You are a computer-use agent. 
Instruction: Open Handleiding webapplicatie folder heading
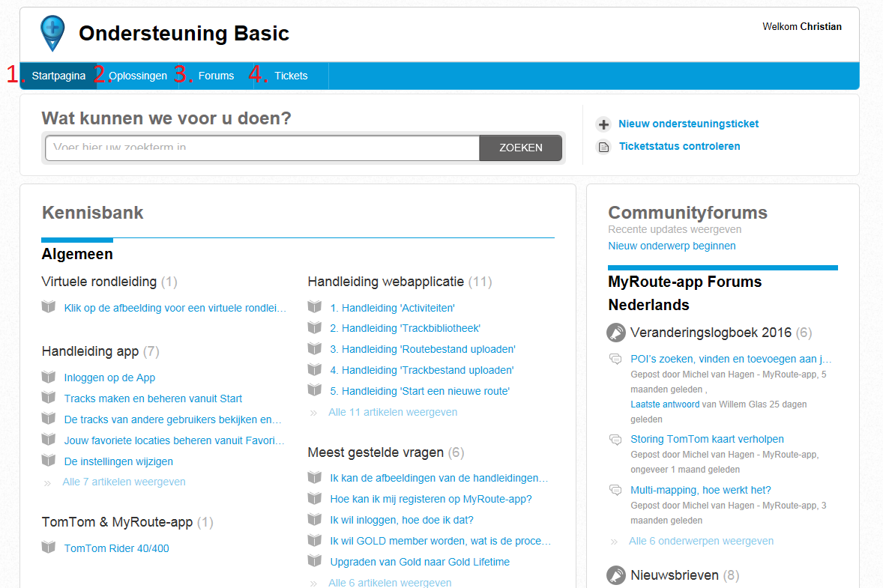386,282
